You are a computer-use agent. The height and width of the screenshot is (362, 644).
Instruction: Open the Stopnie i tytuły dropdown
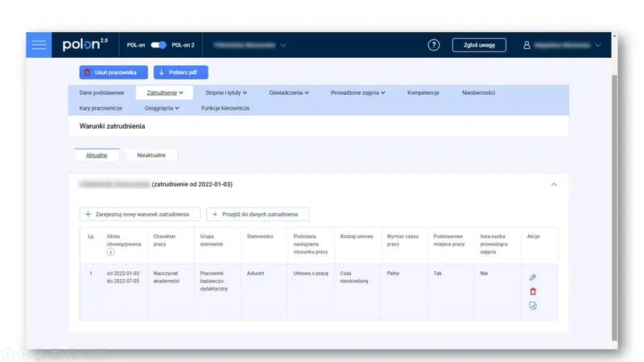(x=226, y=93)
